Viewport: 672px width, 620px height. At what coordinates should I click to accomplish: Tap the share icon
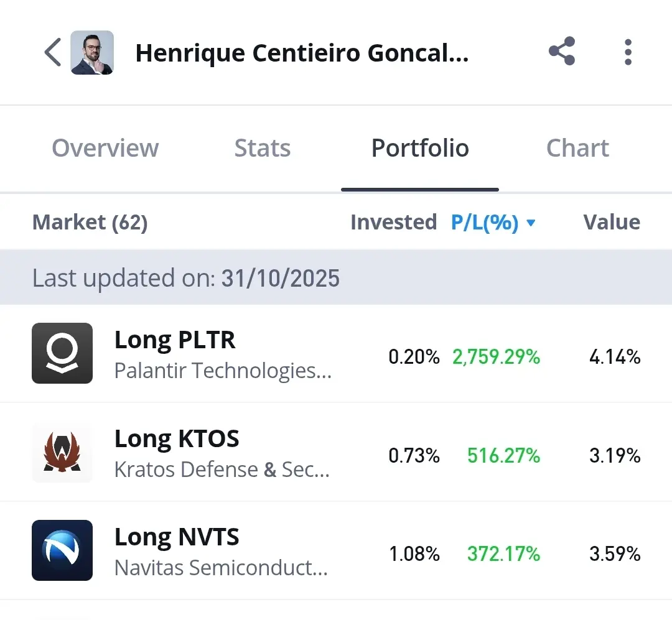(x=562, y=52)
